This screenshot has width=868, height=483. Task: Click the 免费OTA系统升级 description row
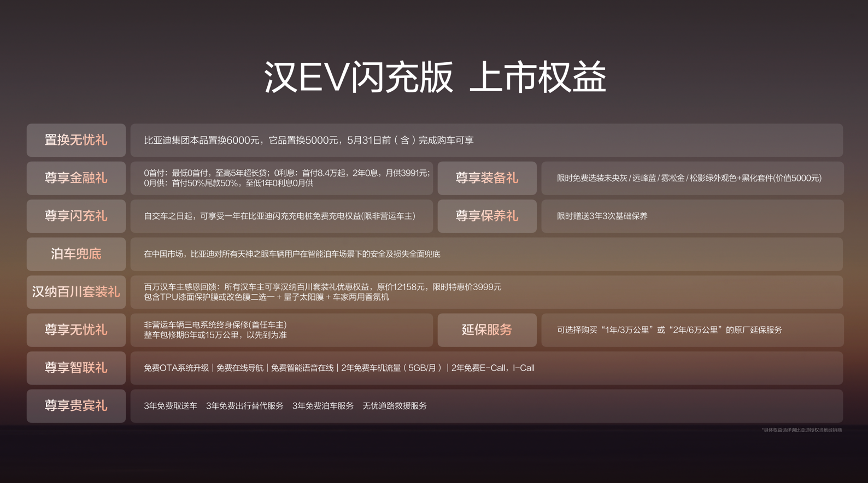coord(339,368)
